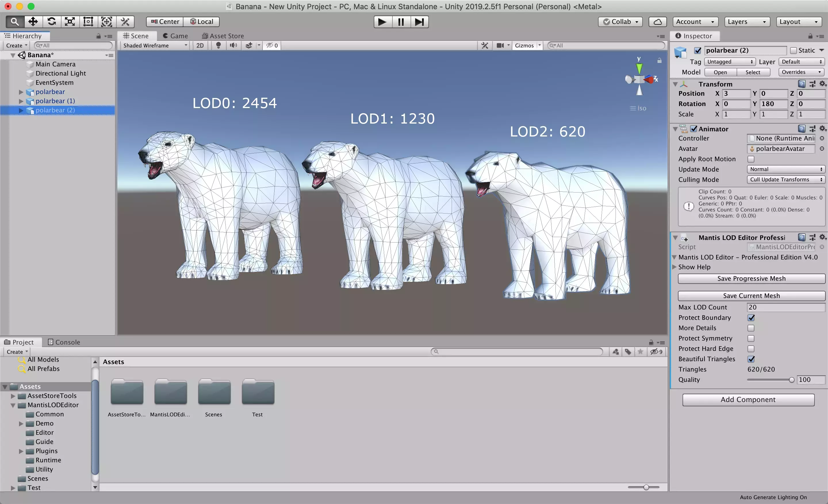The width and height of the screenshot is (828, 504).
Task: Open the Culling Mode dropdown
Action: click(x=785, y=180)
